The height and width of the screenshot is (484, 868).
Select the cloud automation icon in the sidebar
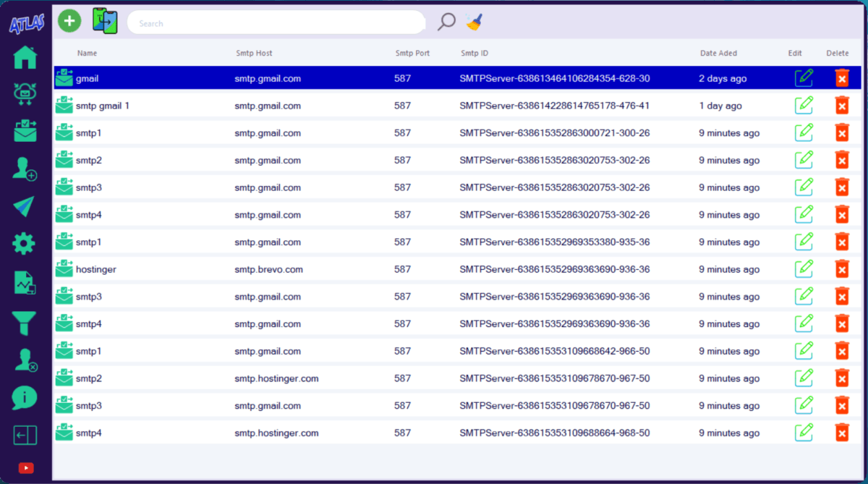click(24, 94)
